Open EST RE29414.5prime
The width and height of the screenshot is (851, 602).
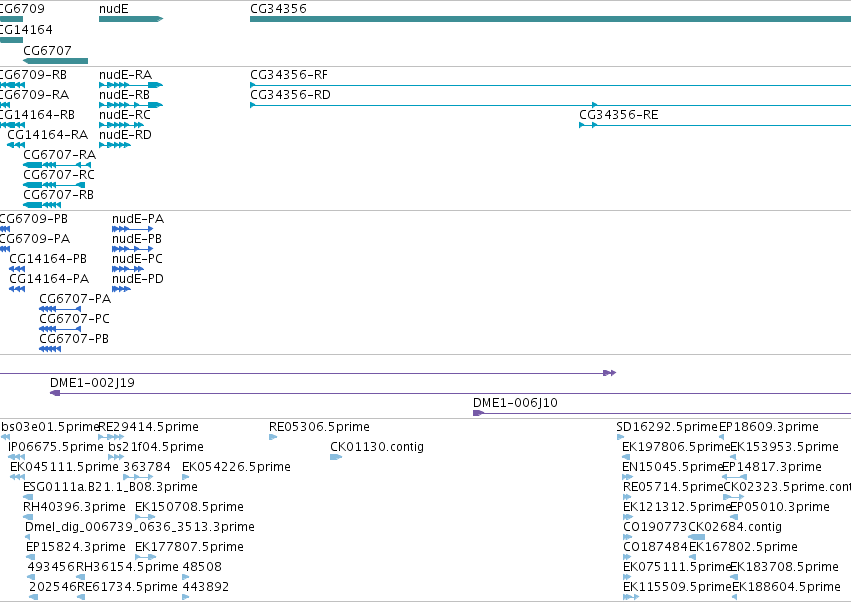(148, 427)
